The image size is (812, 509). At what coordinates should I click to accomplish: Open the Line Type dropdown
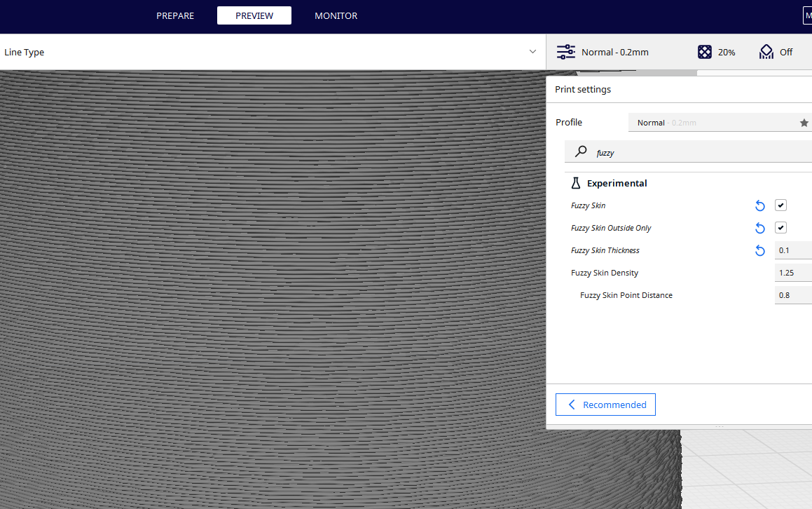click(532, 52)
